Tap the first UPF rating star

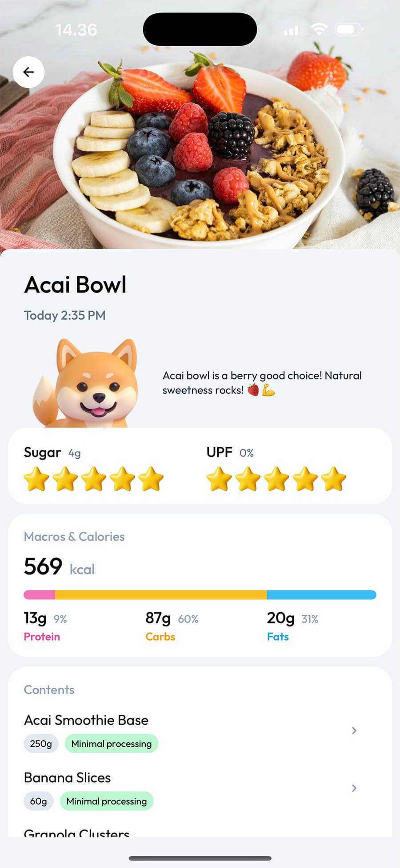(219, 479)
